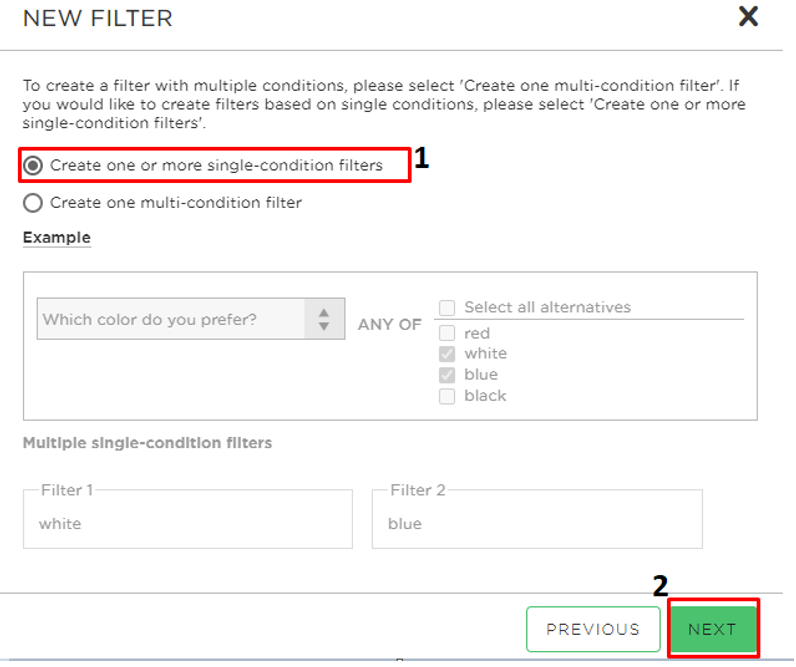Click the 'black' option label text
The image size is (796, 667).
point(485,395)
